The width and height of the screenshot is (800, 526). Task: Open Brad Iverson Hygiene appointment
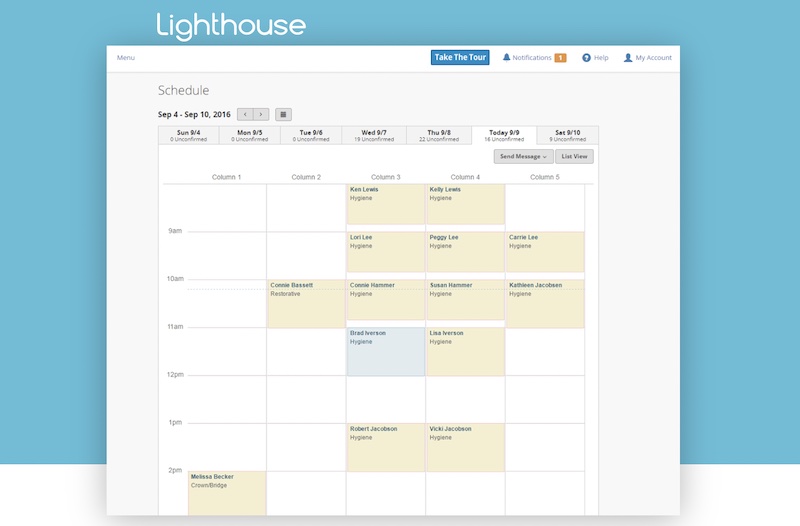[386, 352]
